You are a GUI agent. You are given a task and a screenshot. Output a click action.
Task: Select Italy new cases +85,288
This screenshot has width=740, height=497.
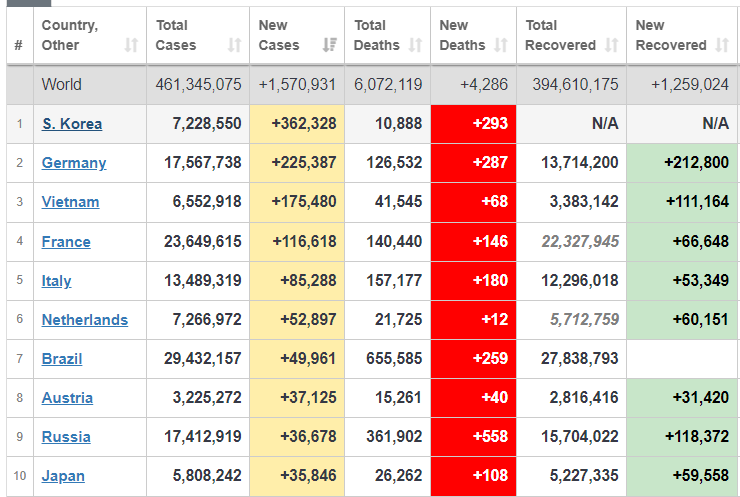click(x=308, y=281)
